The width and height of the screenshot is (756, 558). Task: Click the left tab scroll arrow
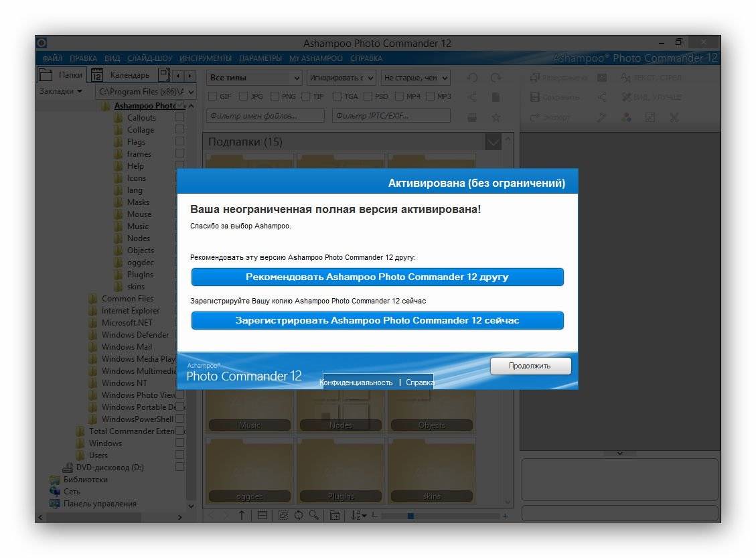[x=178, y=76]
